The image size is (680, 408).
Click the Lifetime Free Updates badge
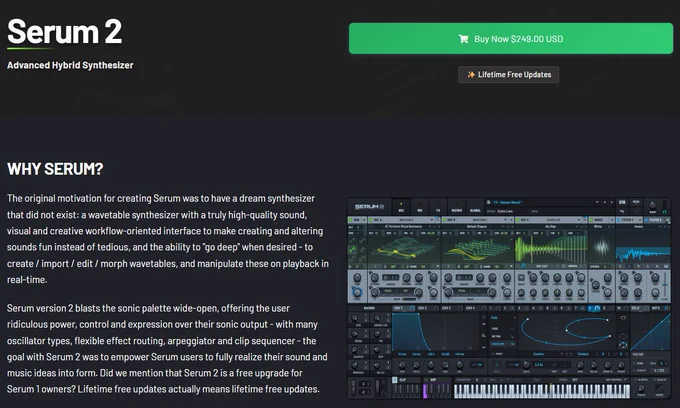tap(509, 75)
